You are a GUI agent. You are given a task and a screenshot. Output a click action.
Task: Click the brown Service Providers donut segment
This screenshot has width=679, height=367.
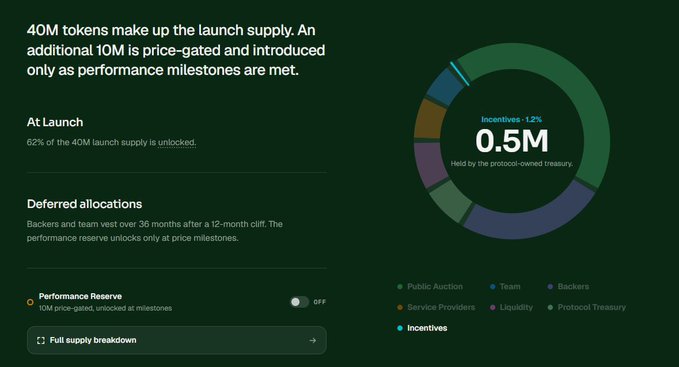point(429,119)
